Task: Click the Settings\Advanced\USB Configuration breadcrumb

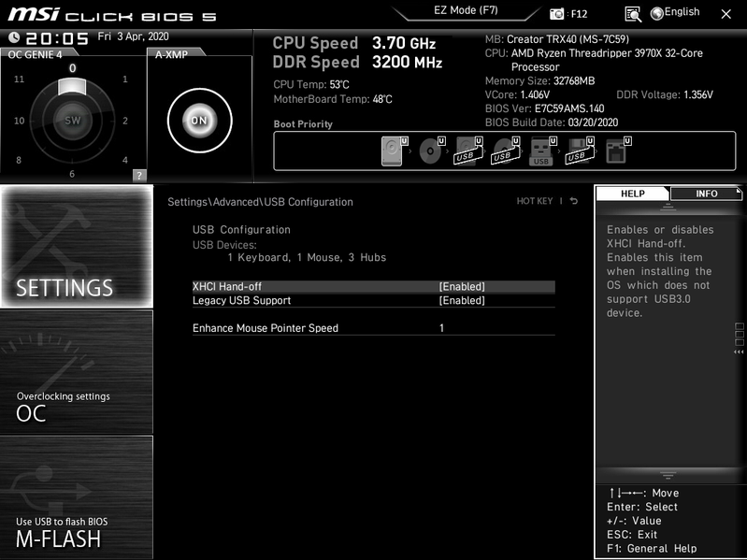Action: coord(260,202)
